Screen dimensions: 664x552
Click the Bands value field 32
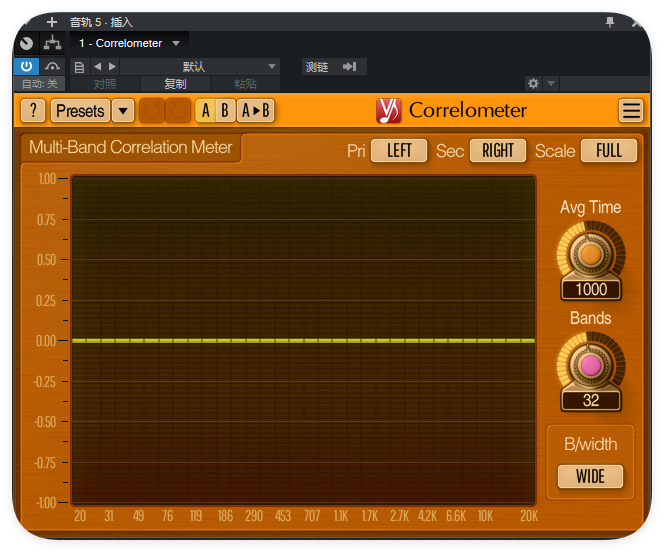[591, 400]
